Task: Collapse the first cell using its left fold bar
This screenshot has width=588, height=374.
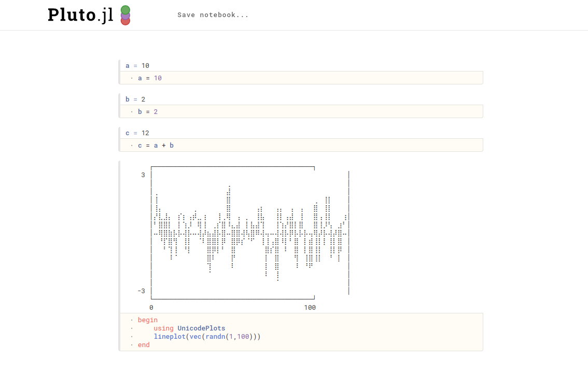Action: (x=119, y=71)
